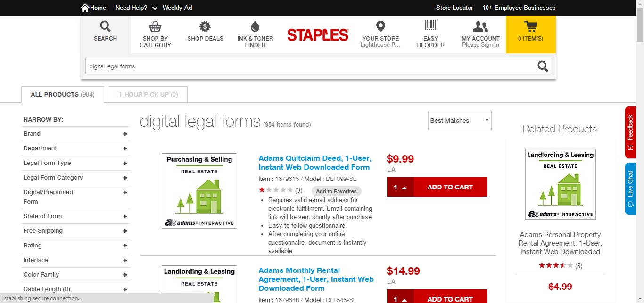Click the magnifier in the search box
Image resolution: width=644 pixels, height=303 pixels.
pyautogui.click(x=543, y=66)
